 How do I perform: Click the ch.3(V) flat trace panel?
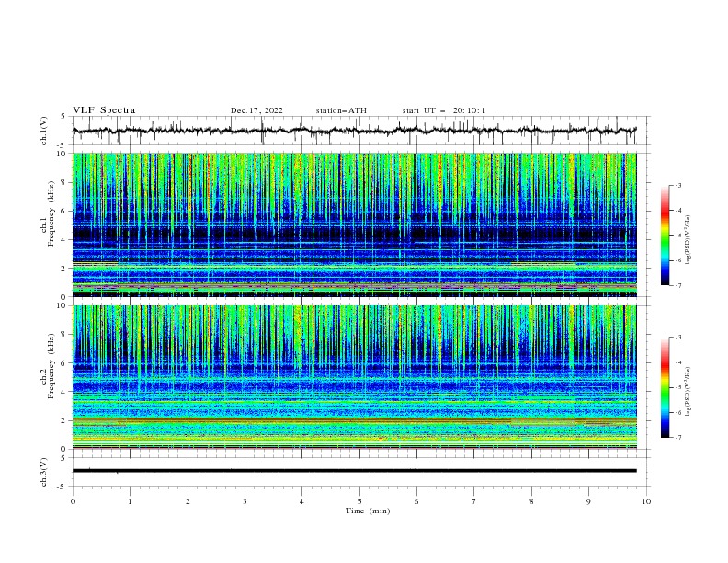[360, 472]
